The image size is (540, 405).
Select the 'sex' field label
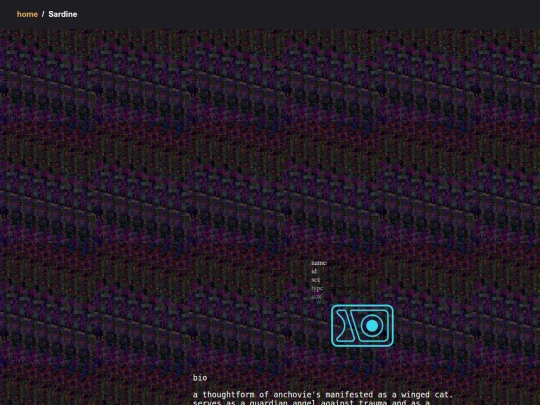tap(315, 280)
